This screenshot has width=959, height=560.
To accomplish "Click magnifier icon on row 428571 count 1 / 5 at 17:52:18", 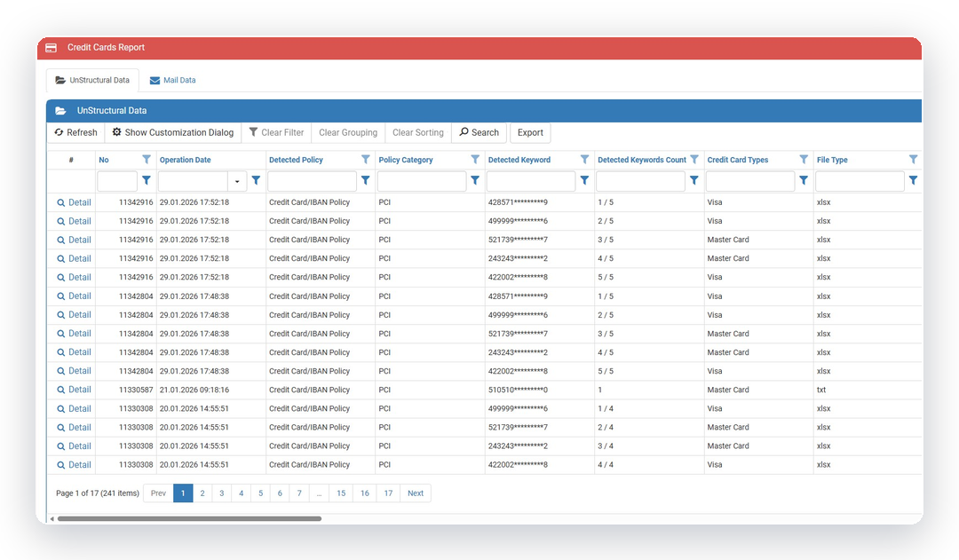I will (x=60, y=203).
